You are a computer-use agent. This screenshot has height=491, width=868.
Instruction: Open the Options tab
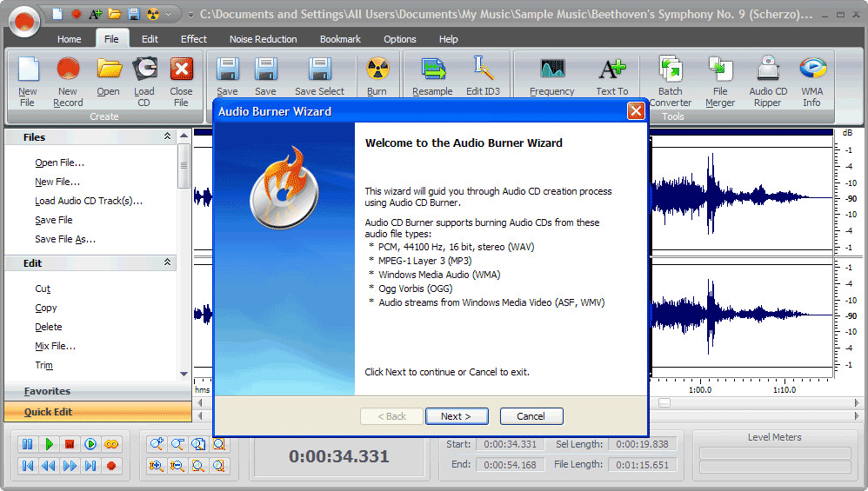(400, 39)
